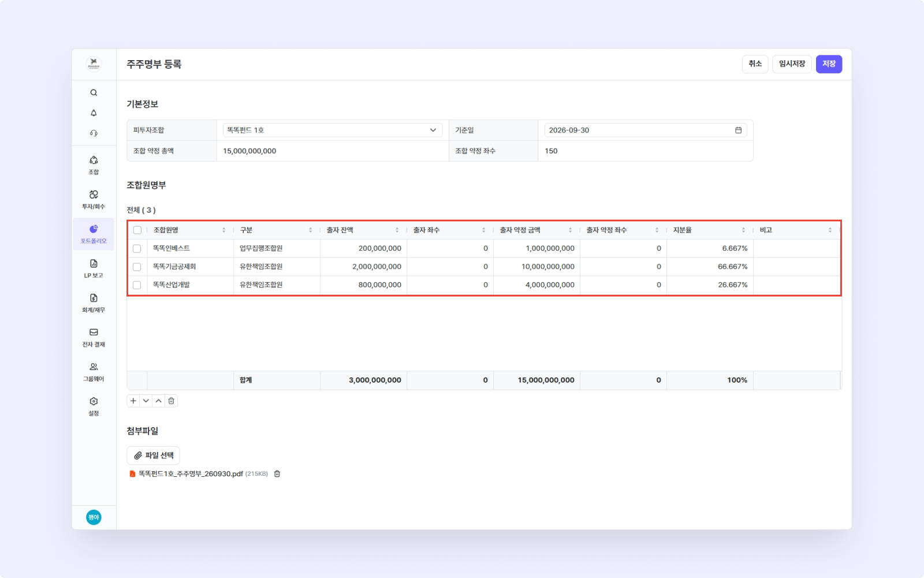Click the user avatar at sidebar bottom
This screenshot has width=924, height=578.
[x=94, y=517]
